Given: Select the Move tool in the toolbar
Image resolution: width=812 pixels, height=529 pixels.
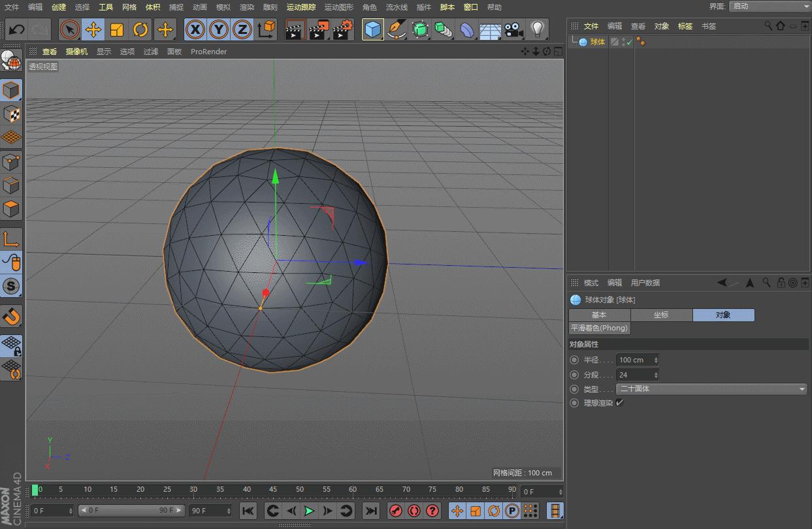Looking at the screenshot, I should (93, 29).
